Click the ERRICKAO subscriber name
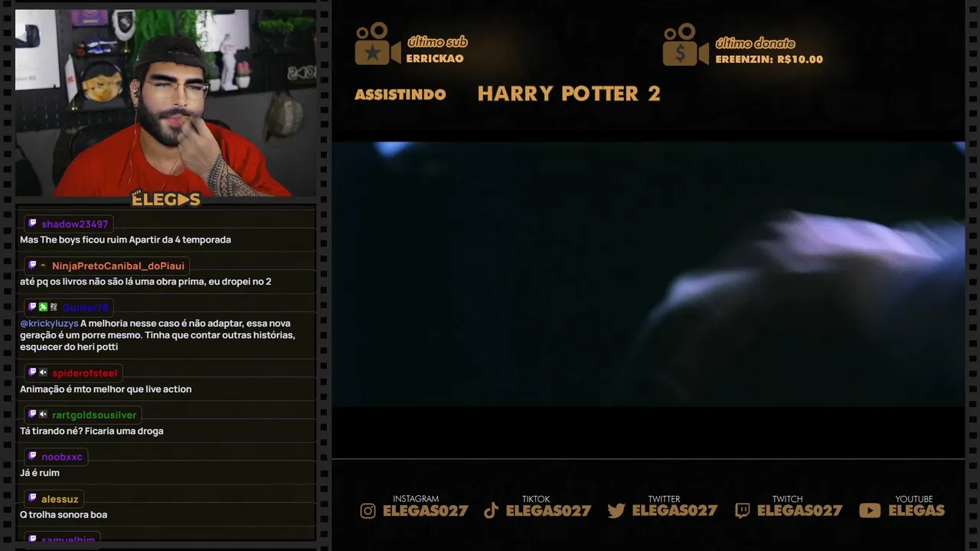The height and width of the screenshot is (551, 980). coord(435,59)
